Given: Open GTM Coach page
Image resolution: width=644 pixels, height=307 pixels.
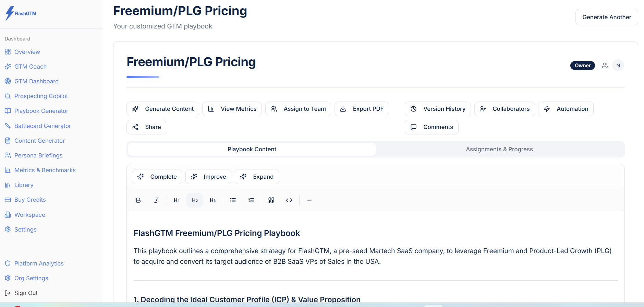Looking at the screenshot, I should pos(26,67).
